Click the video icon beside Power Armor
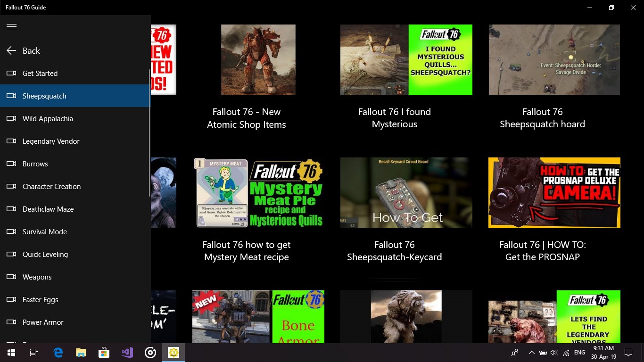Viewport: 644px width, 362px height. pyautogui.click(x=11, y=322)
